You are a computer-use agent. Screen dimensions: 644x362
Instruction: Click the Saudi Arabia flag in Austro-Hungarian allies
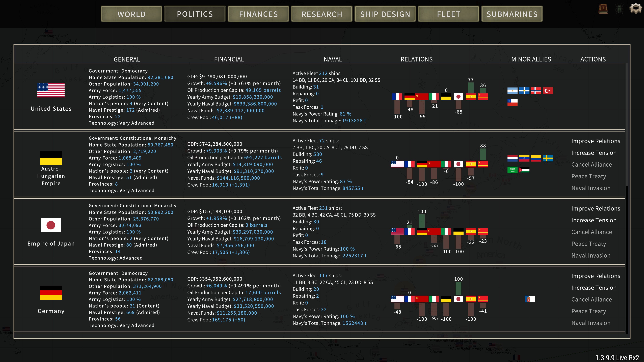pos(512,170)
